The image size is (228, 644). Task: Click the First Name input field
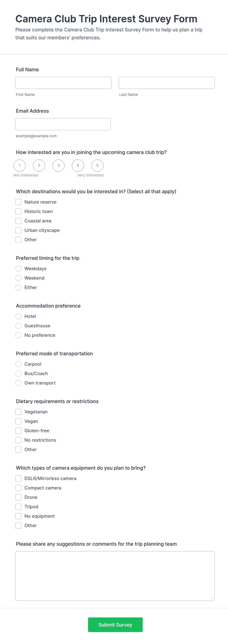63,83
